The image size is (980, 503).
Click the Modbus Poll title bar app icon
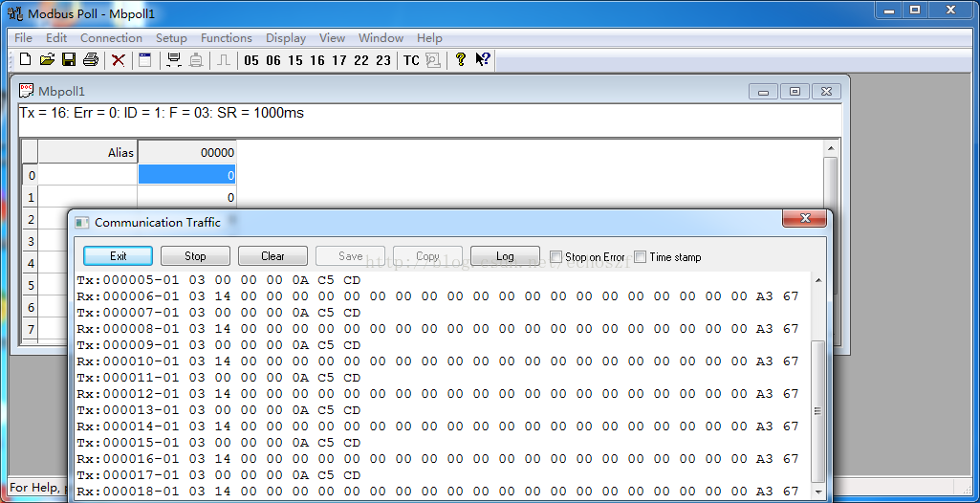pyautogui.click(x=15, y=13)
